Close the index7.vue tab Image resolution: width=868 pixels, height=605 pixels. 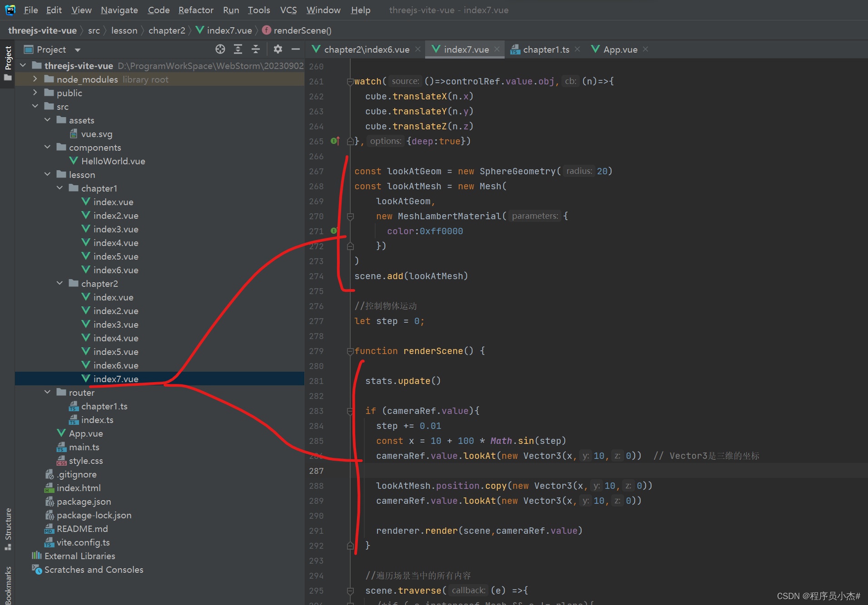pos(497,49)
